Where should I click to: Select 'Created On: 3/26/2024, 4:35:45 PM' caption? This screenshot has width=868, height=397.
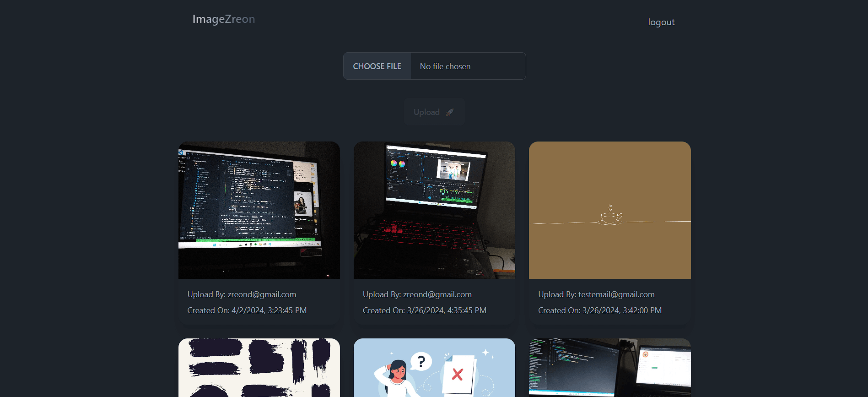[425, 310]
